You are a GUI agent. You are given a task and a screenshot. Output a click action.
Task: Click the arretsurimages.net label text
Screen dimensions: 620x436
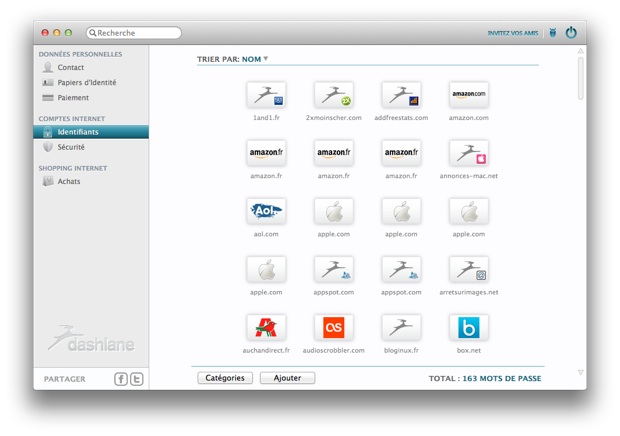click(469, 293)
